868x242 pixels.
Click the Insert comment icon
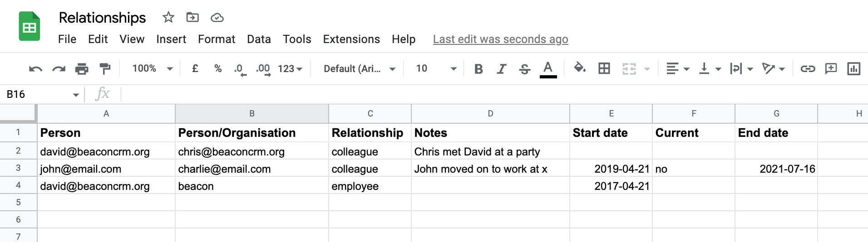click(831, 69)
